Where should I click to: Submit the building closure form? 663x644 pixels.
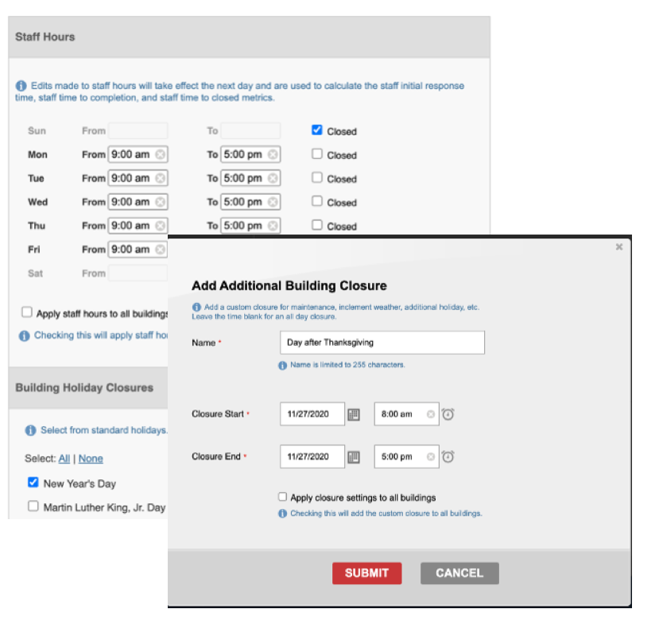coord(366,573)
